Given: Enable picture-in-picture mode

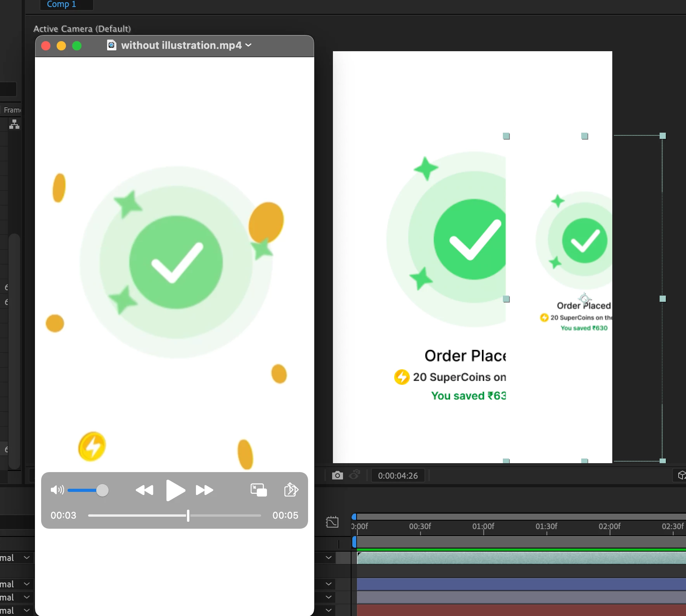Looking at the screenshot, I should [x=259, y=490].
